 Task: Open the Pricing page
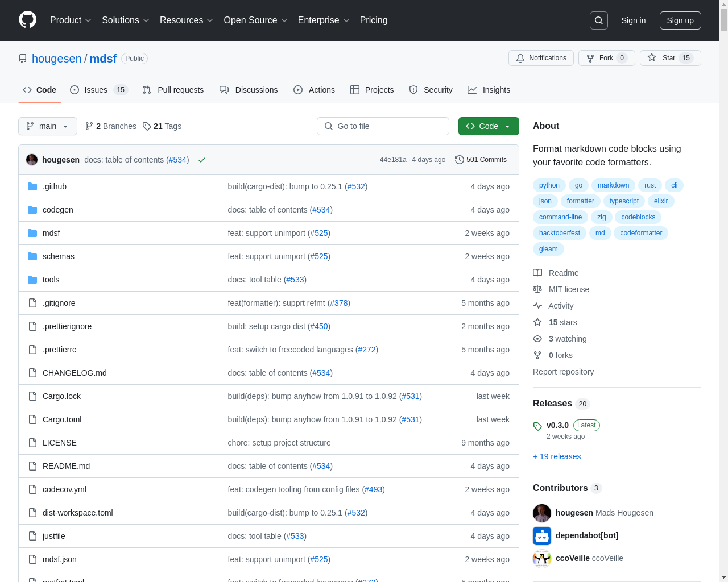pyautogui.click(x=374, y=20)
